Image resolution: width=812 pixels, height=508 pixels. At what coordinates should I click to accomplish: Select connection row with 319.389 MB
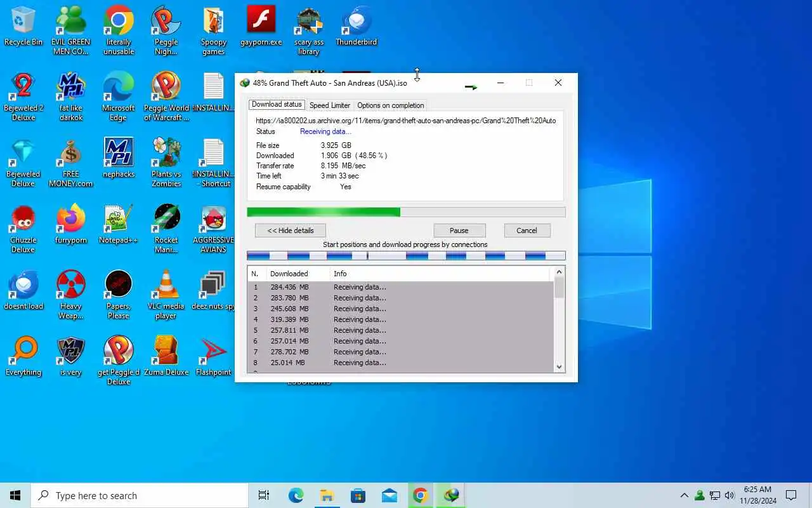pyautogui.click(x=400, y=319)
